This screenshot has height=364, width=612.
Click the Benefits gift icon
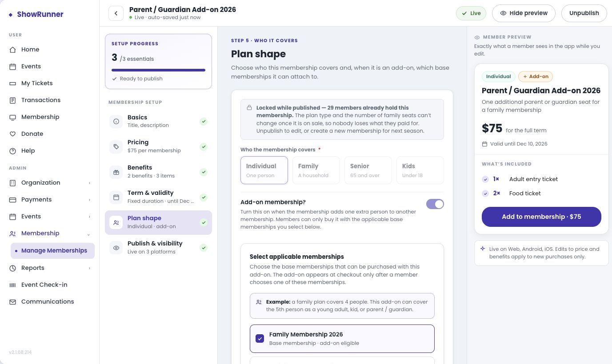coord(116,172)
